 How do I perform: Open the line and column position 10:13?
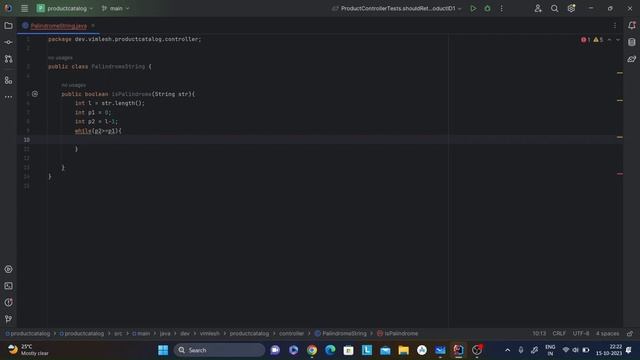pos(539,333)
